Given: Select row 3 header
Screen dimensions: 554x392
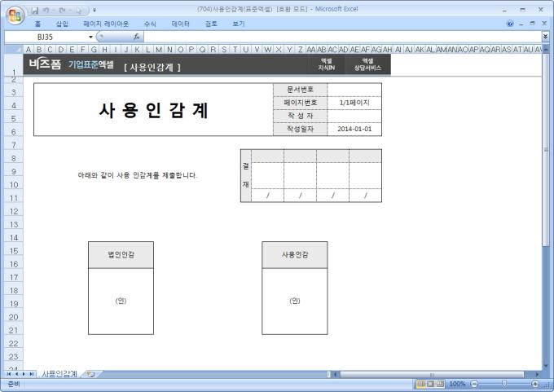Looking at the screenshot, I should (x=14, y=92).
